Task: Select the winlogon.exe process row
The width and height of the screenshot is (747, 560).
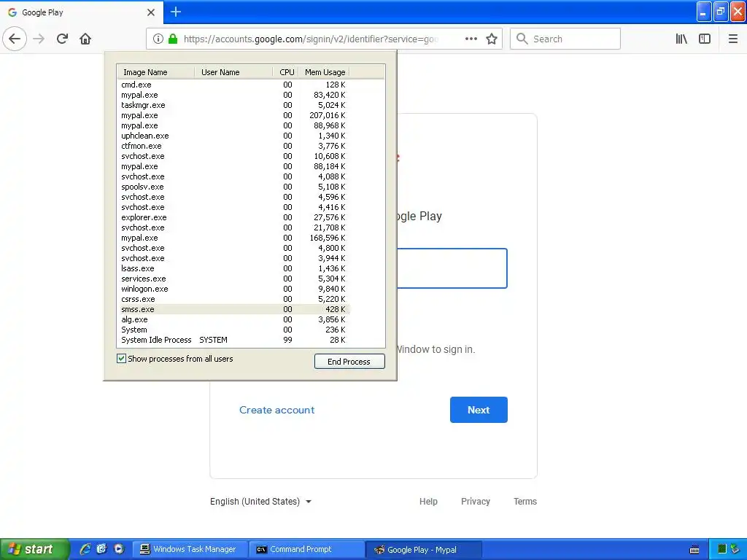Action: tap(233, 289)
